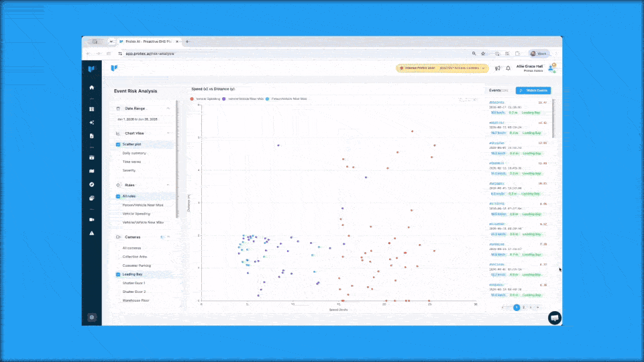
Task: Open the user avatar next to Allie Grace Hall
Action: tap(552, 68)
